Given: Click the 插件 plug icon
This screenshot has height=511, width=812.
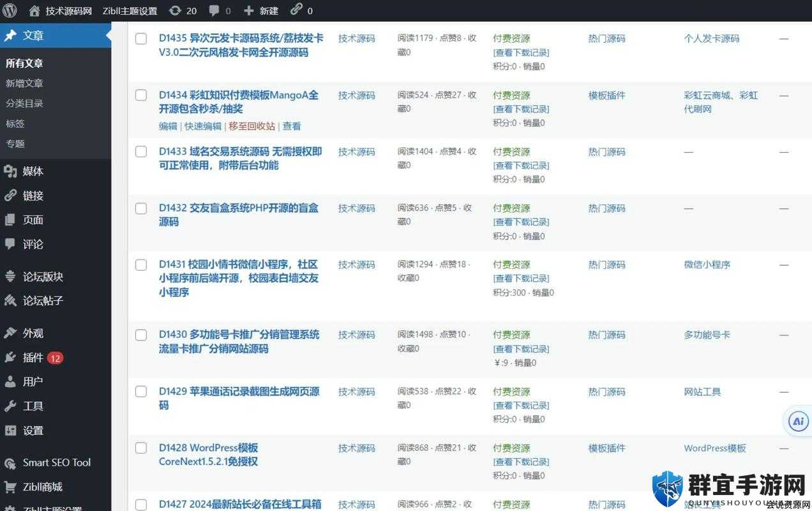Looking at the screenshot, I should tap(10, 357).
